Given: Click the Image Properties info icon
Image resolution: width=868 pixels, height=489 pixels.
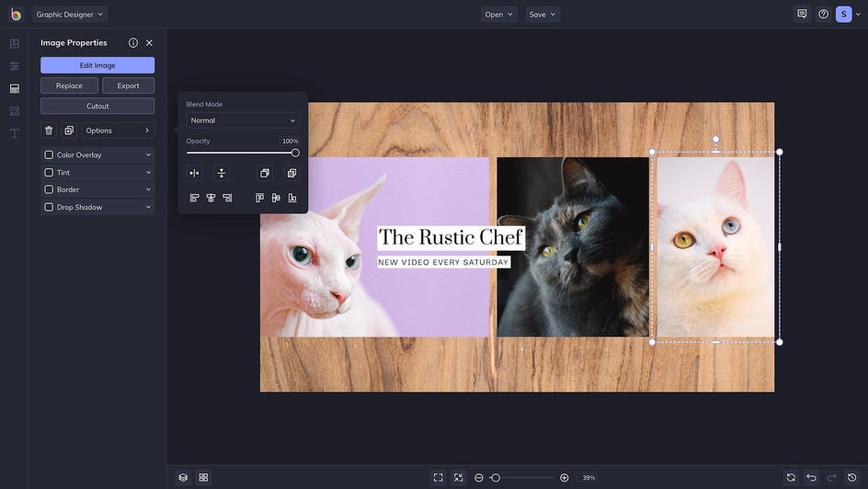Looking at the screenshot, I should tap(132, 42).
